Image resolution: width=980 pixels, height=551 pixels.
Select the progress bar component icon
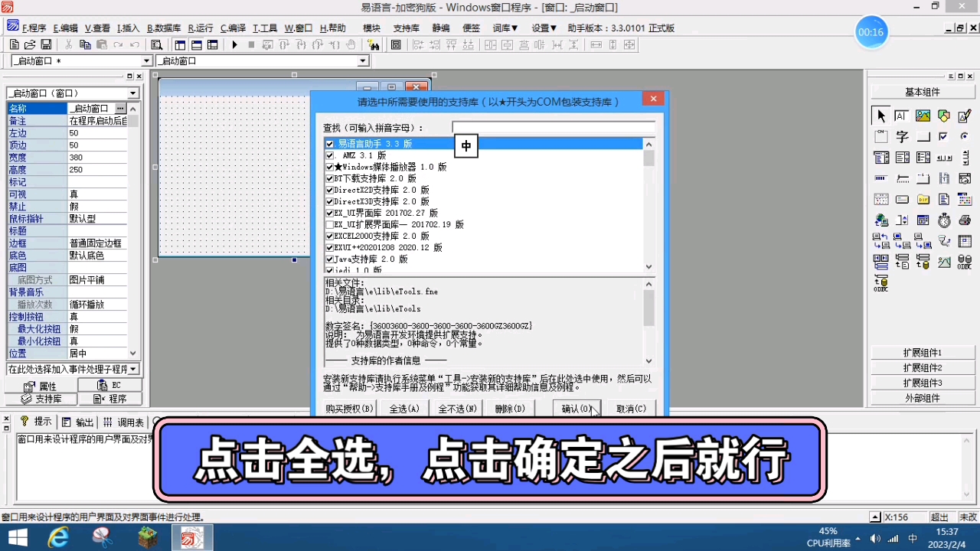880,178
